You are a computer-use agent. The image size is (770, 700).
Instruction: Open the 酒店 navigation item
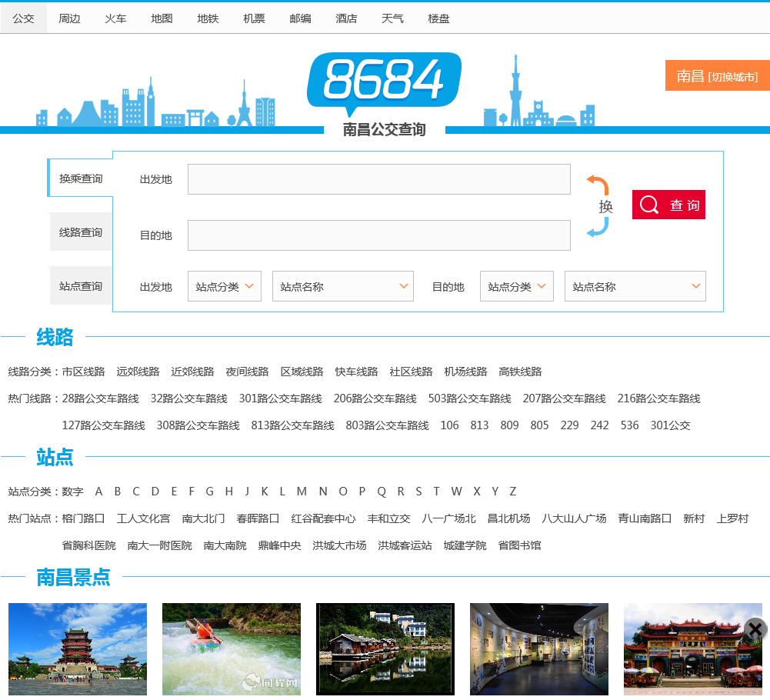(x=346, y=18)
